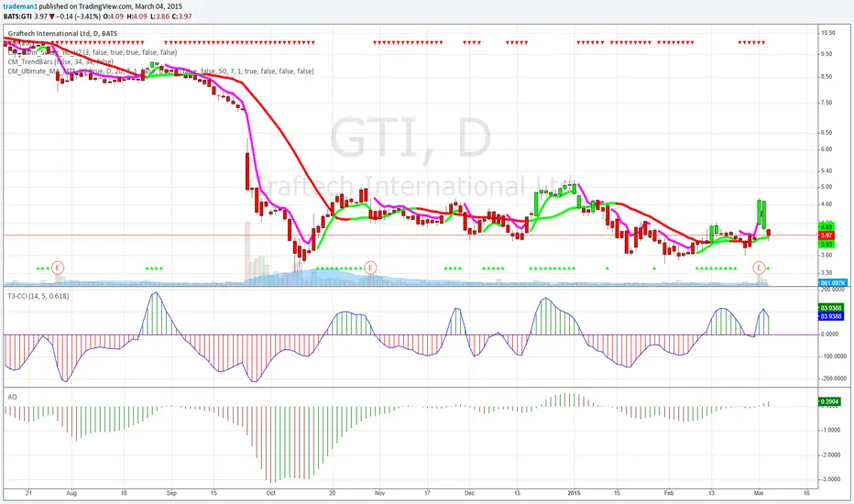Click the AO indicator pane label

pyautogui.click(x=12, y=397)
